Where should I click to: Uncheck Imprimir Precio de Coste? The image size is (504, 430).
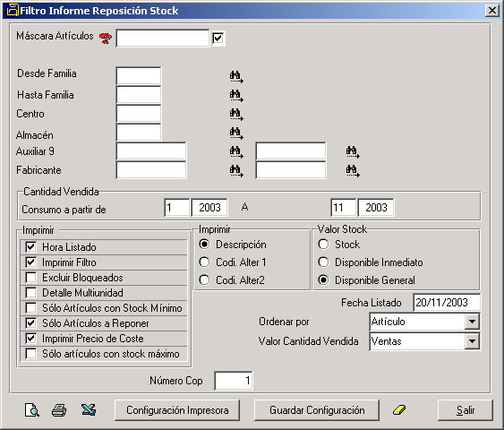pos(30,339)
